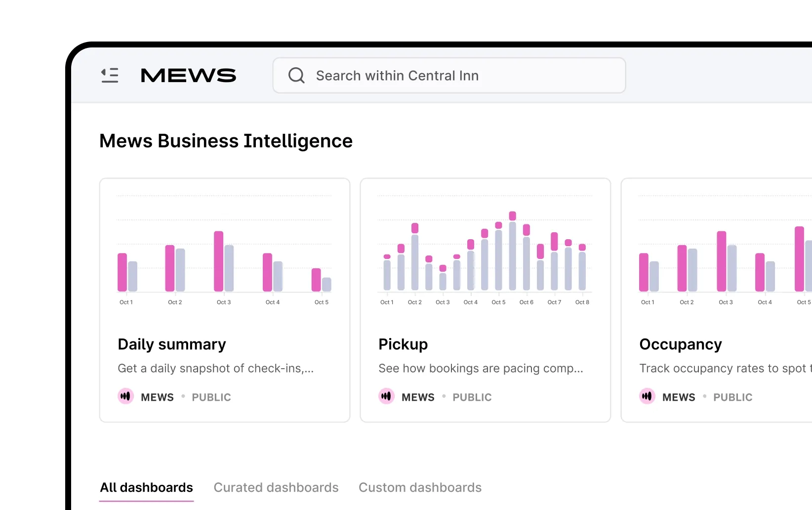Screen dimensions: 812x510
Task: Click the MEWS badge on Pickup card
Action: click(x=386, y=396)
